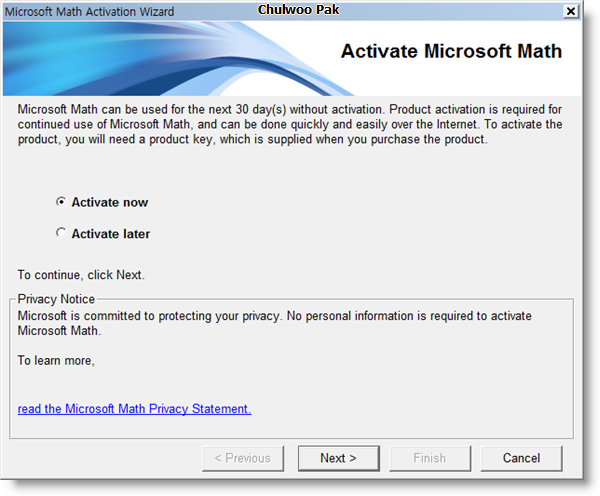Click the 'To continue, click Next.' text
Screen dimensions: 600x496
point(81,275)
